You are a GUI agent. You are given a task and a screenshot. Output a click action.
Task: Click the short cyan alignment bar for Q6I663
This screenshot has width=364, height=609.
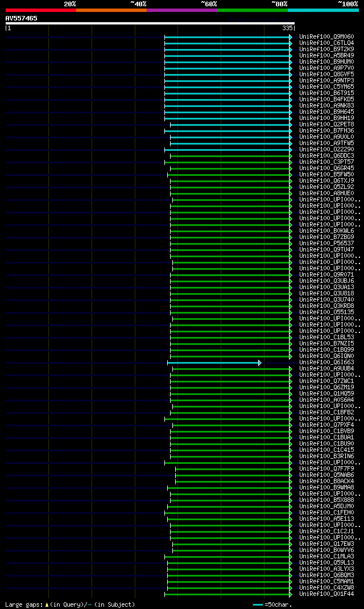[x=214, y=363]
